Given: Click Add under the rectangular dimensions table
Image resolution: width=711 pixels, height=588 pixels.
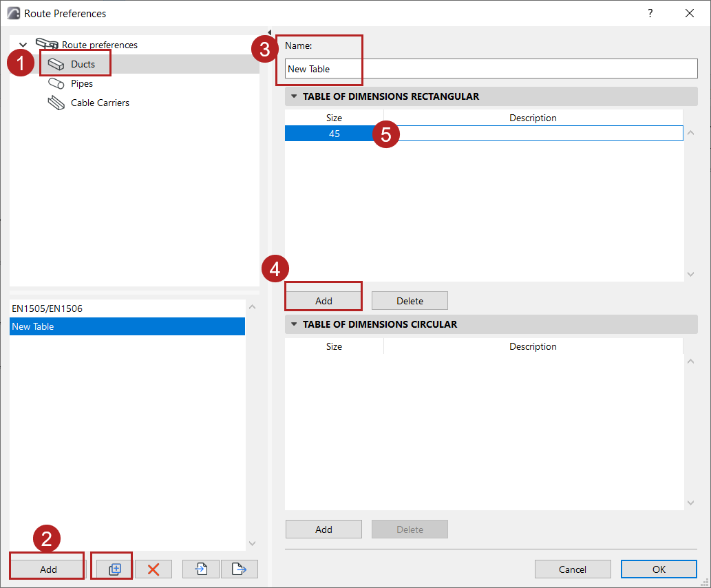Looking at the screenshot, I should [323, 301].
